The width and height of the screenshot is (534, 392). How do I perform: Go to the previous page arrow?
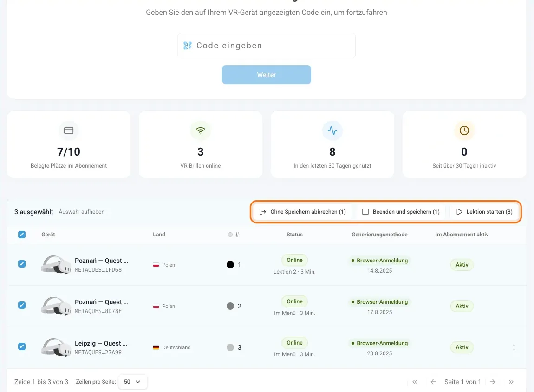coord(433,382)
